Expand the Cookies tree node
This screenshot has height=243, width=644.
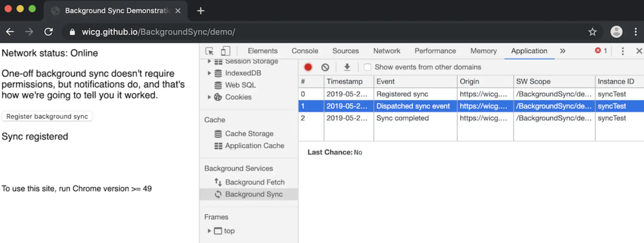point(209,97)
